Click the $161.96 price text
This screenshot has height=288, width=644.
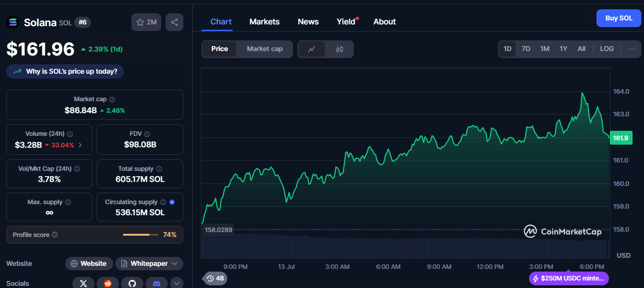point(40,49)
